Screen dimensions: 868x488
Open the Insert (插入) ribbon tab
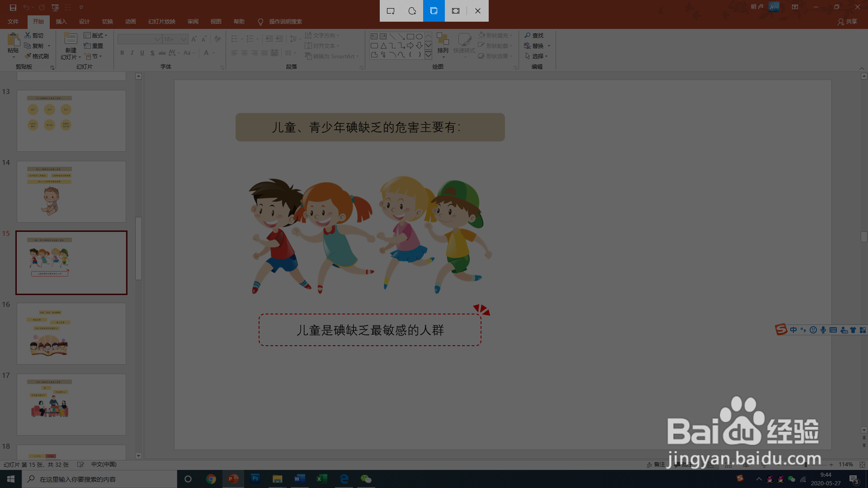61,22
